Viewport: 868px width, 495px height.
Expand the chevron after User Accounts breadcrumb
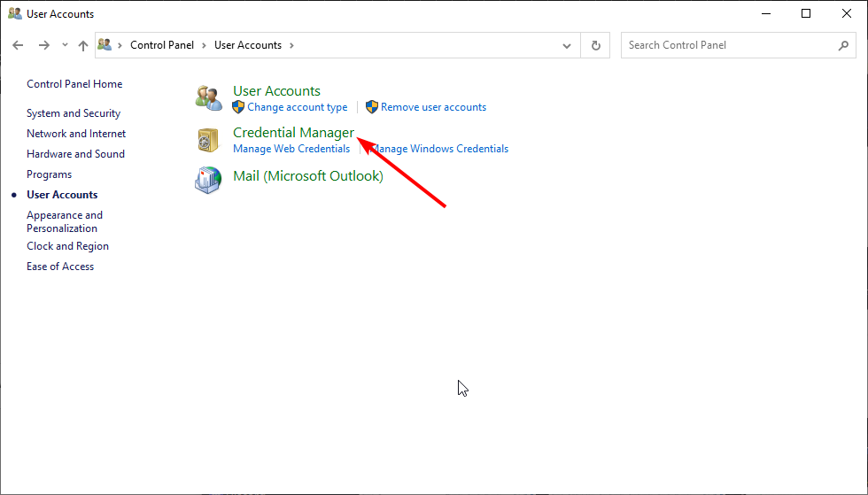tap(291, 45)
